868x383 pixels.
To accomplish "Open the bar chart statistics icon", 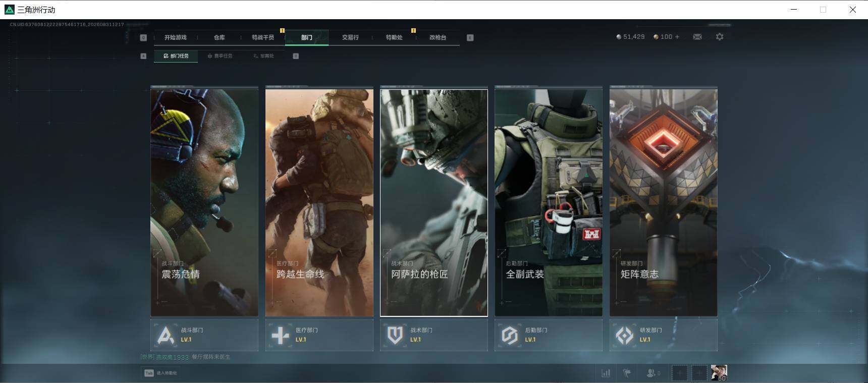I will coord(606,373).
